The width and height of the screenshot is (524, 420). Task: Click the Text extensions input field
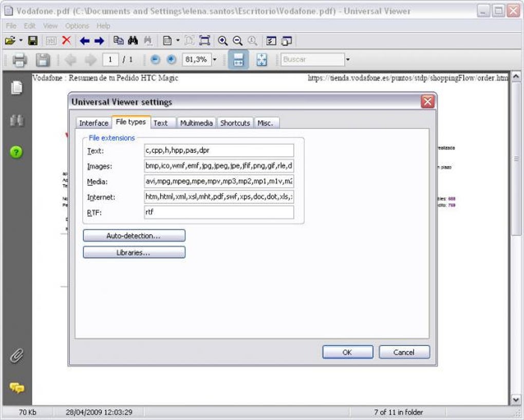tap(219, 151)
